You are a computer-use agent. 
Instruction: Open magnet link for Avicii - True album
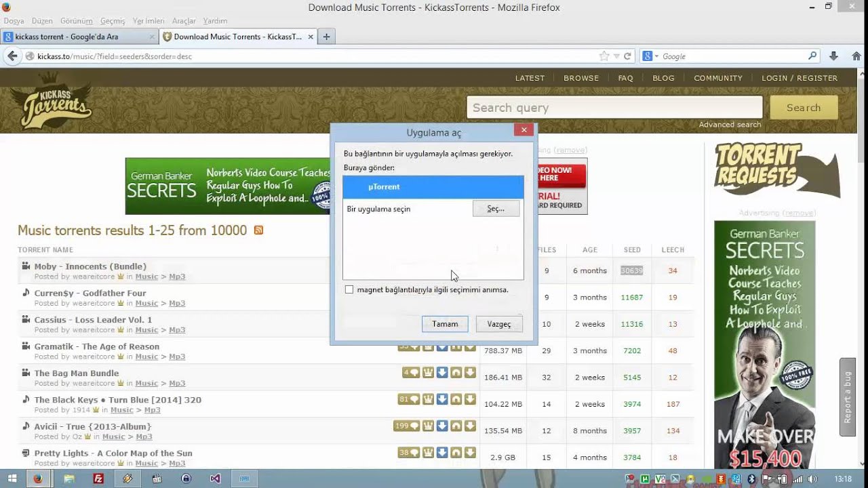pyautogui.click(x=456, y=426)
